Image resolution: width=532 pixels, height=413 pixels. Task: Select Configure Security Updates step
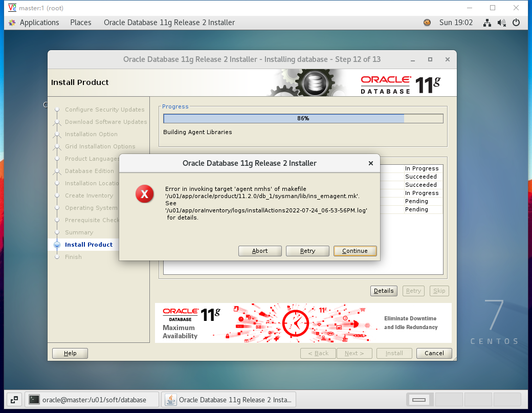coord(104,110)
